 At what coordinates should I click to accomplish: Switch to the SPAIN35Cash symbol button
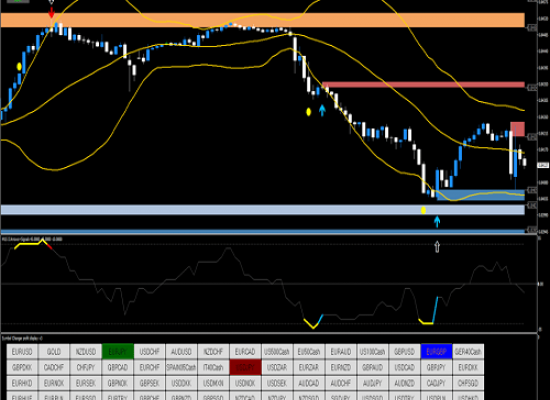coord(181,367)
